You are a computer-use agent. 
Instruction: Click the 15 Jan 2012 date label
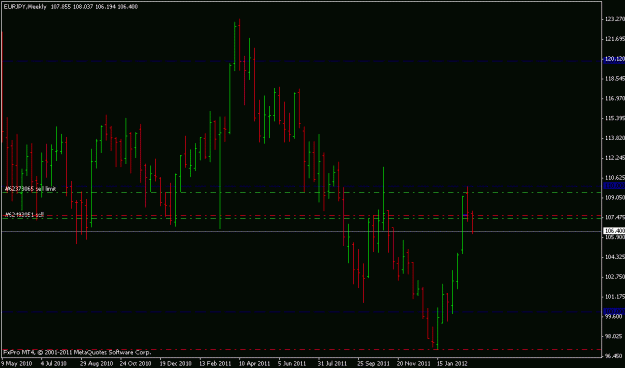point(452,364)
